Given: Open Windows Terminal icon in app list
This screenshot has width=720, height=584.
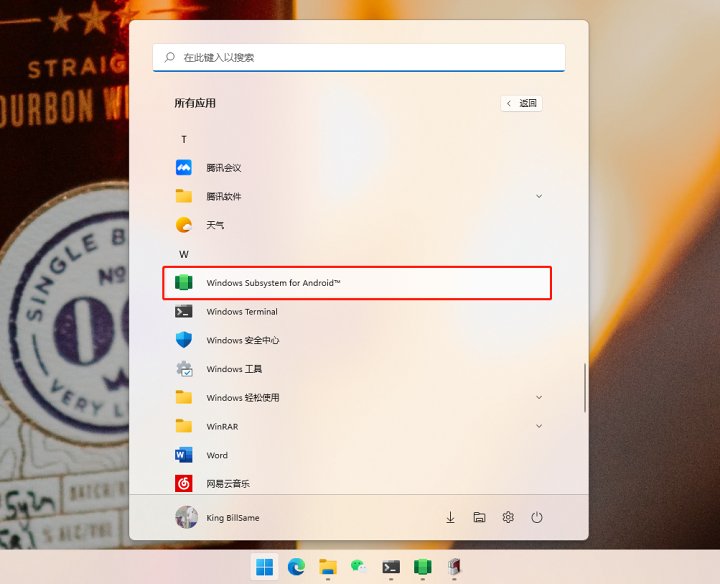Looking at the screenshot, I should (184, 311).
